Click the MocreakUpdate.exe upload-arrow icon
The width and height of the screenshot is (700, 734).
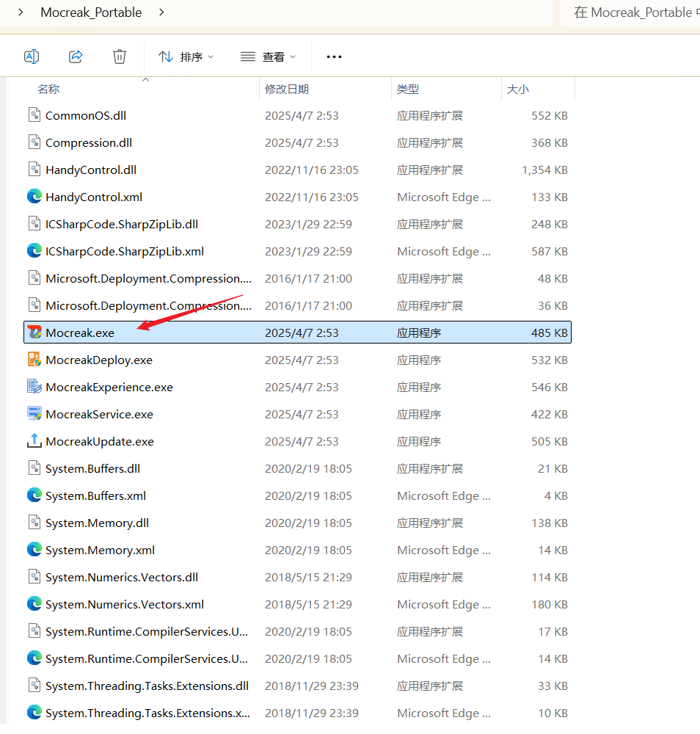[34, 441]
